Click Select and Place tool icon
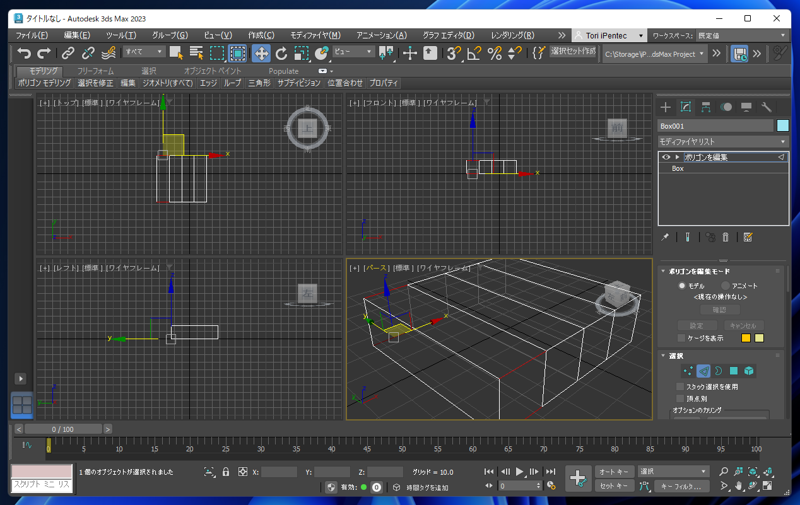Viewport: 800px width, 505px height. pos(321,53)
